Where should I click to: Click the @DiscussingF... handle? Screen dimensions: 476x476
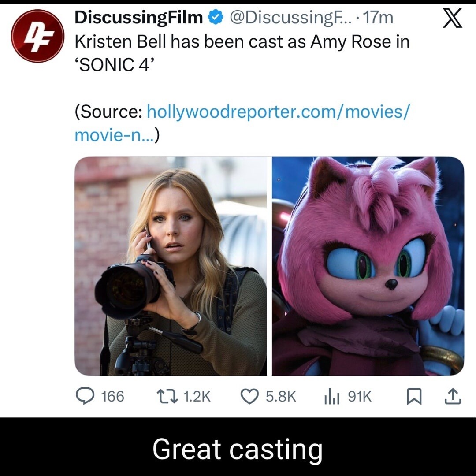click(x=286, y=19)
